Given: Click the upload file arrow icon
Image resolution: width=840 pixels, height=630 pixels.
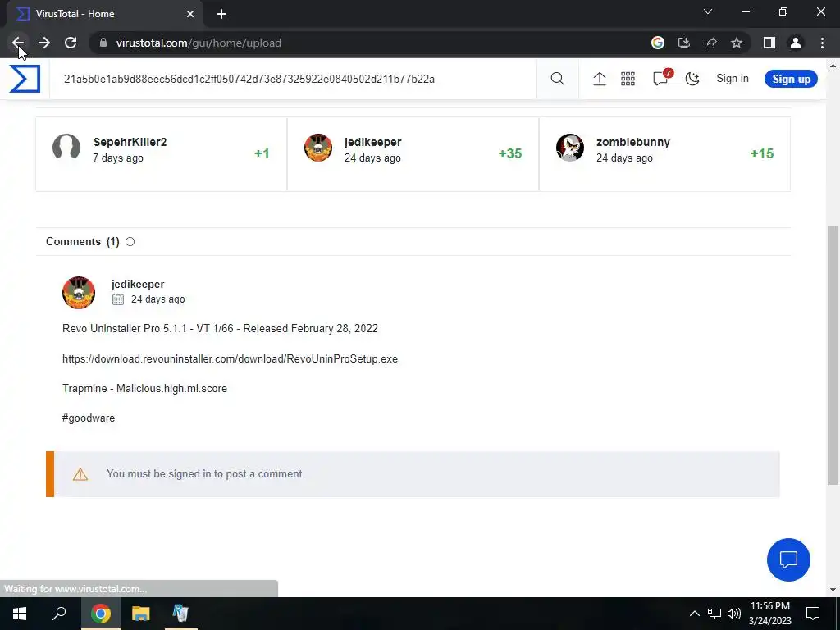Looking at the screenshot, I should [600, 79].
